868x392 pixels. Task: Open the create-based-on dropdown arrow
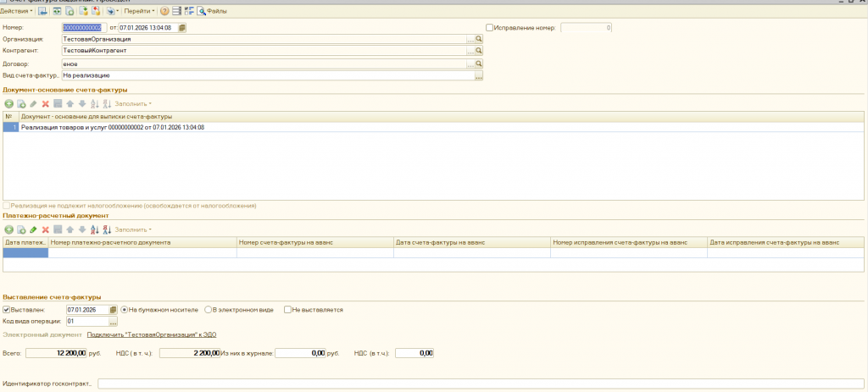tap(118, 11)
